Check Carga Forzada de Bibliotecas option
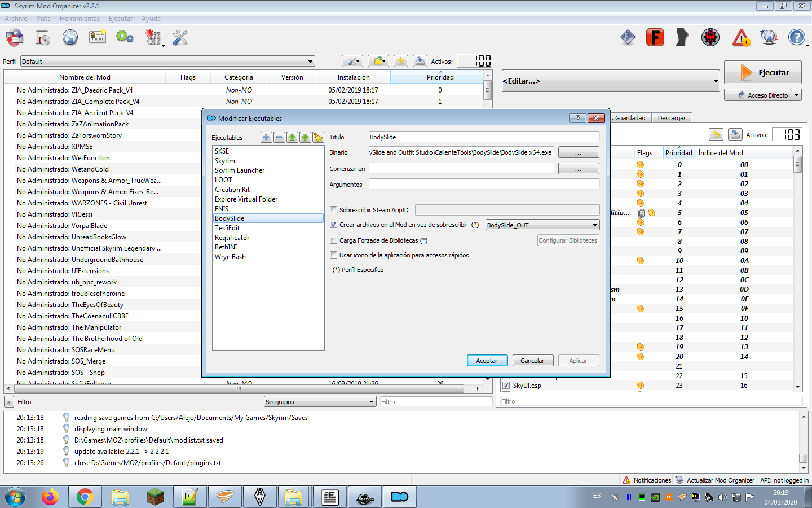Image resolution: width=812 pixels, height=508 pixels. [334, 240]
